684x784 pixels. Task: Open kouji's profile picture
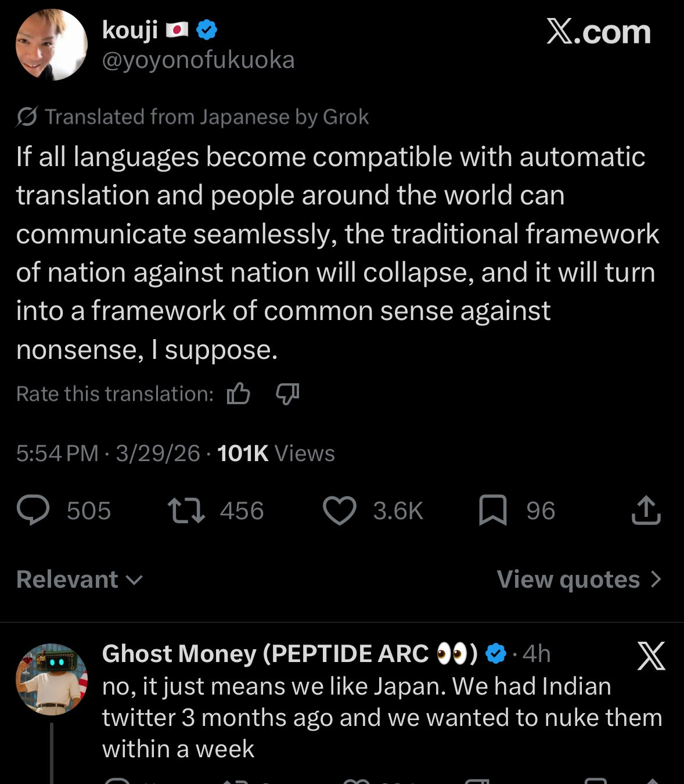click(x=52, y=45)
